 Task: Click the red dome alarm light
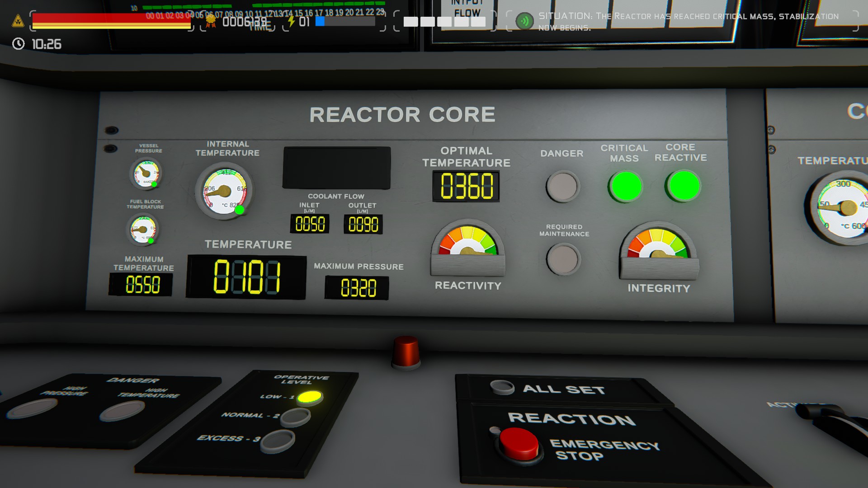[406, 352]
